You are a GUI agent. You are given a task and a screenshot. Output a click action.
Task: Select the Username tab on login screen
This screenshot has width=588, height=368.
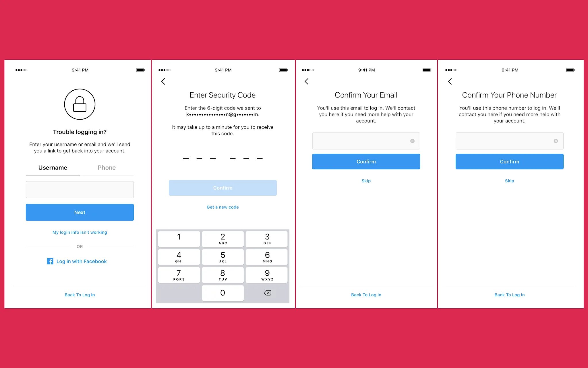point(53,168)
